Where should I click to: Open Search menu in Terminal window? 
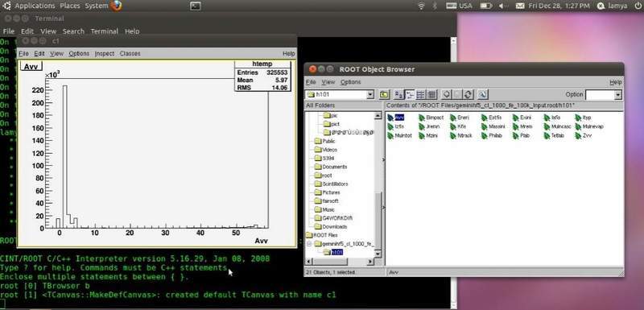[73, 31]
